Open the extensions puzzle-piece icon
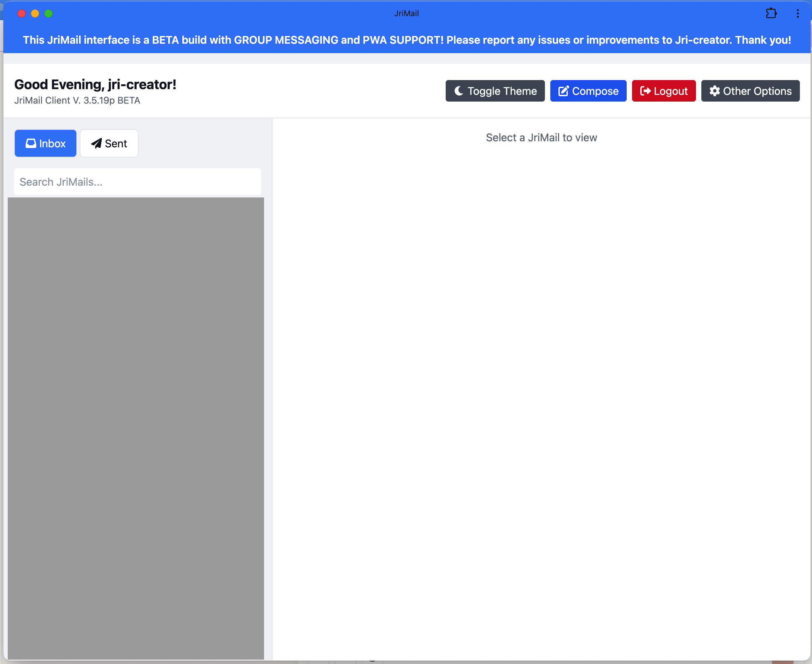The width and height of the screenshot is (812, 664). point(771,13)
